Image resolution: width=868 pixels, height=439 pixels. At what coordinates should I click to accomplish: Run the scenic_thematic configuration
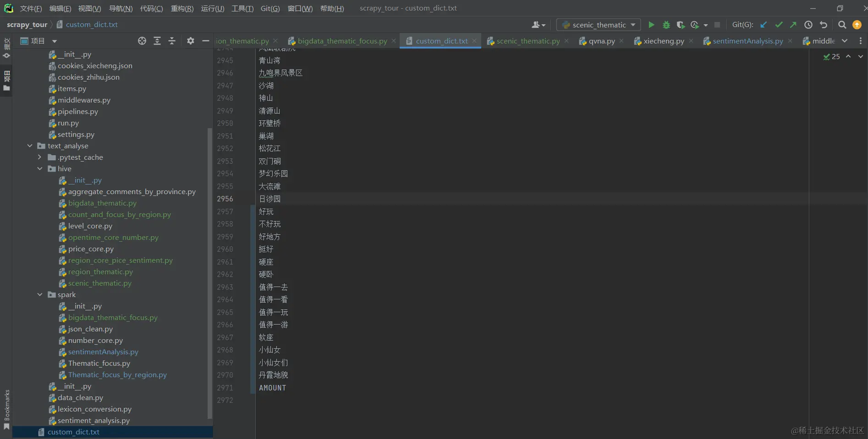click(651, 25)
